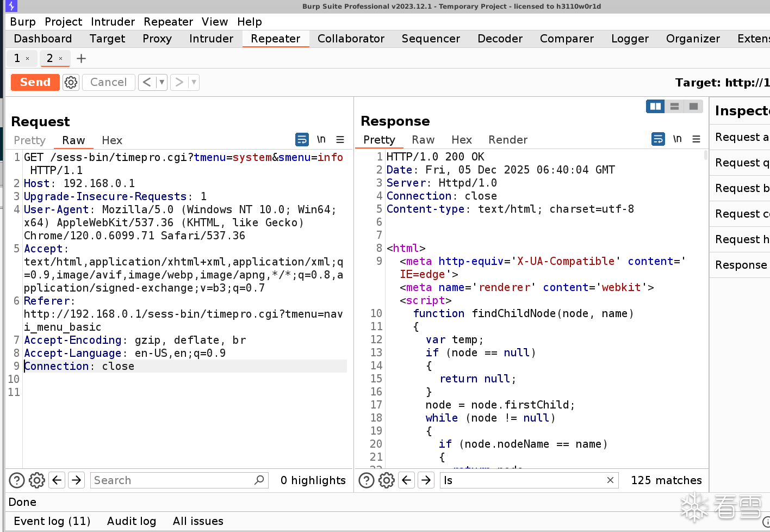The width and height of the screenshot is (770, 532).
Task: Add a new Repeater tab
Action: tap(81, 58)
